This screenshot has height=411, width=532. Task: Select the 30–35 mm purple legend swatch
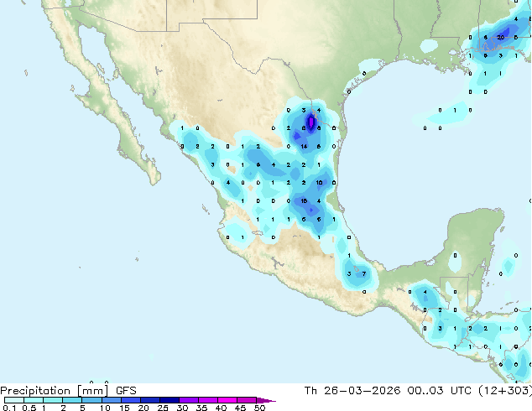[188, 400]
